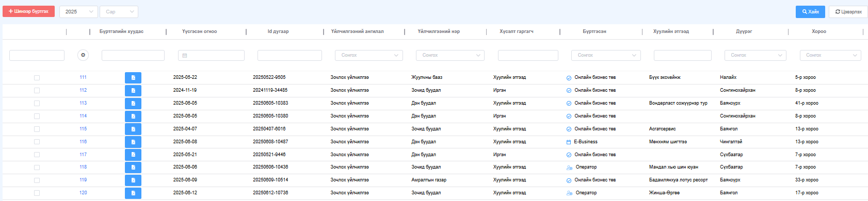The height and width of the screenshot is (201, 868).
Task: Tick the checkbox for row 113
Action: [x=37, y=104]
